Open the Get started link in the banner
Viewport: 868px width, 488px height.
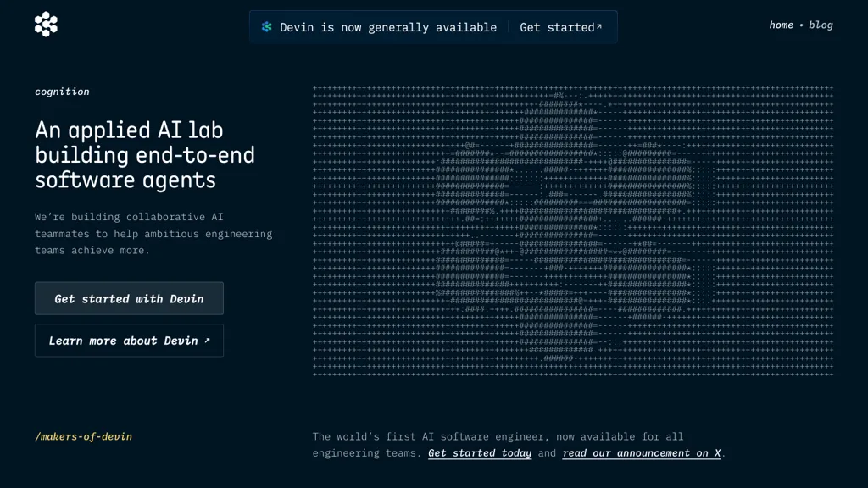(x=561, y=27)
